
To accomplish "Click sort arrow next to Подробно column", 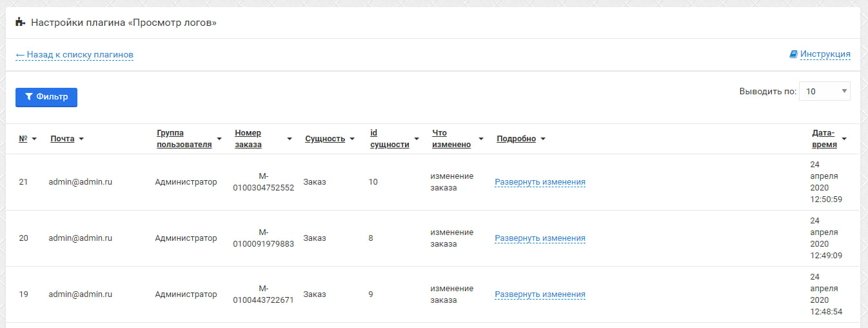I will (x=543, y=139).
